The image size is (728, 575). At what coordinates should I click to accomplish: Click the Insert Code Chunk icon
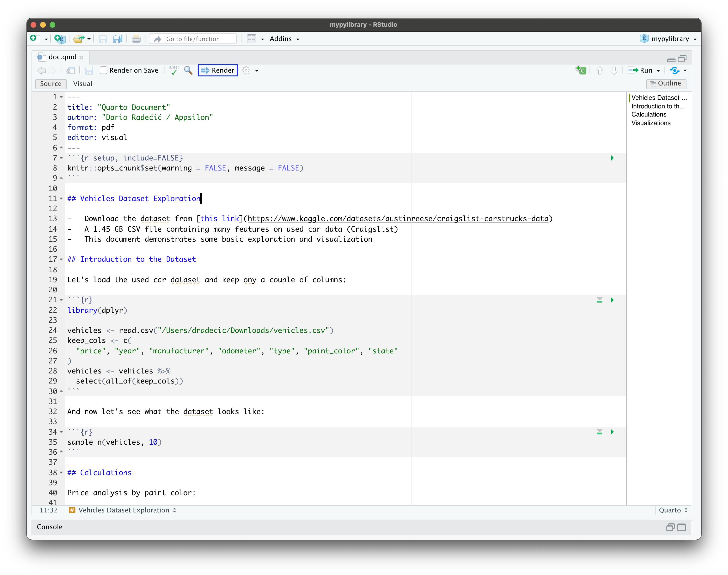[581, 70]
